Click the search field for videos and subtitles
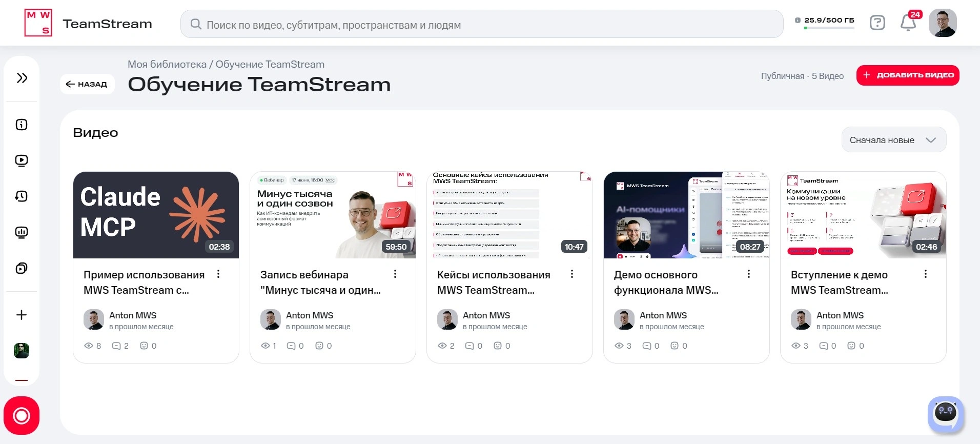This screenshot has height=444, width=980. coord(482,24)
